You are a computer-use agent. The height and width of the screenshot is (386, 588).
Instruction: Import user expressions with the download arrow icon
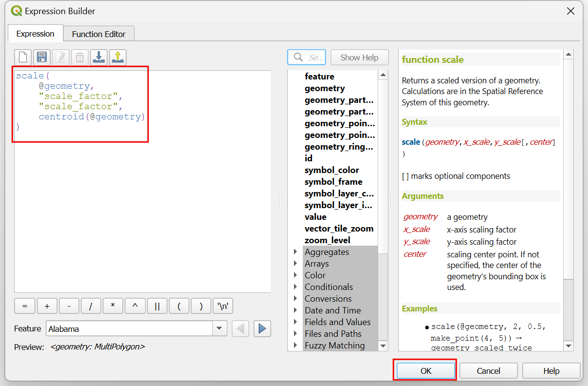point(99,58)
